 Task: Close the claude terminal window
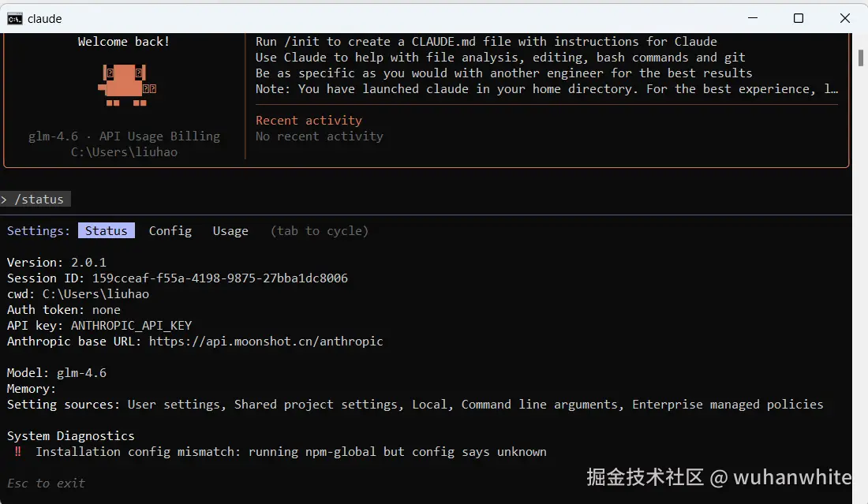pyautogui.click(x=845, y=18)
